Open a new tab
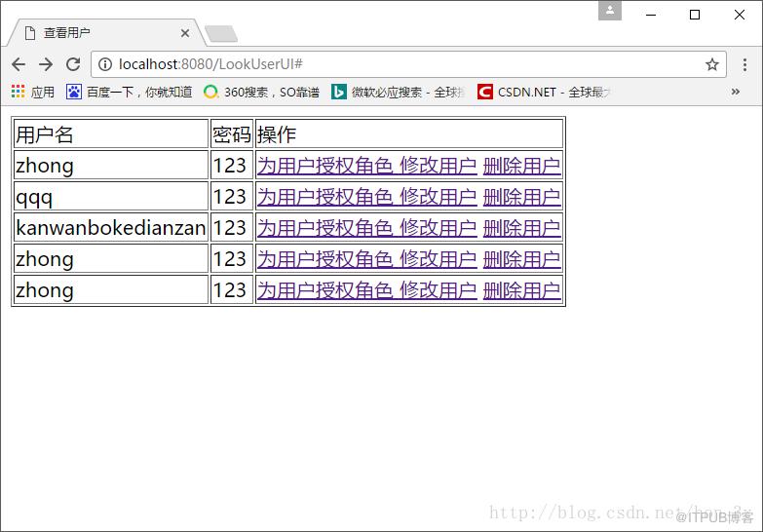763x532 pixels. [221, 33]
